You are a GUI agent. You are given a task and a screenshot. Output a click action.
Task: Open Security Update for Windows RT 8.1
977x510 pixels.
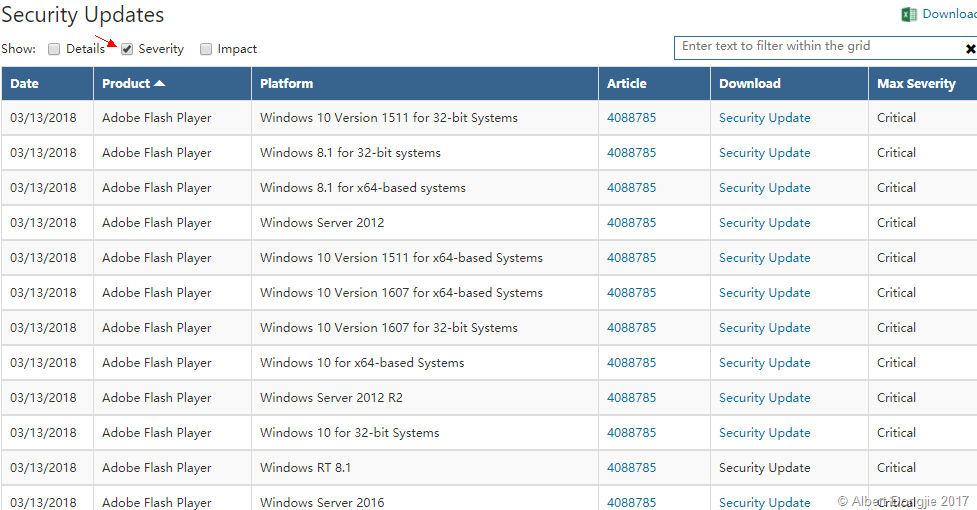(764, 468)
